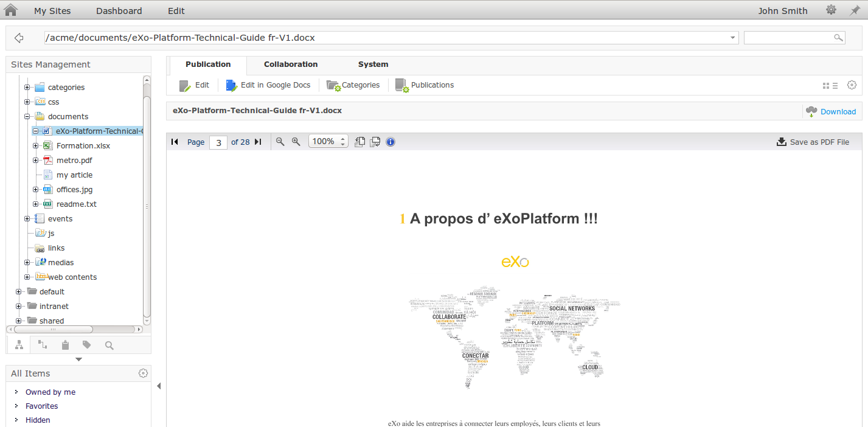868x427 pixels.
Task: Show the tags sidebar view
Action: (x=87, y=345)
